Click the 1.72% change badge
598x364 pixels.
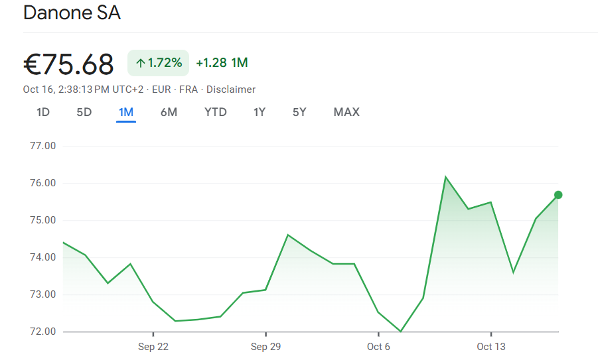pyautogui.click(x=159, y=63)
